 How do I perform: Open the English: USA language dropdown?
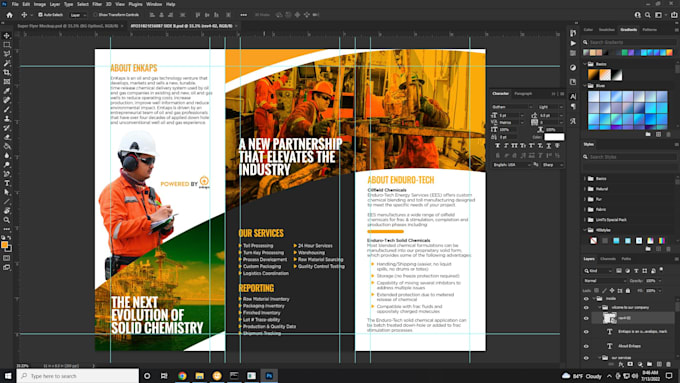512,165
